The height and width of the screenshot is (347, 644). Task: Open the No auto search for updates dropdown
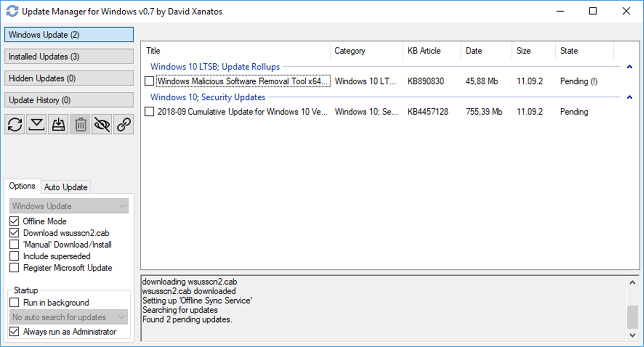[69, 317]
